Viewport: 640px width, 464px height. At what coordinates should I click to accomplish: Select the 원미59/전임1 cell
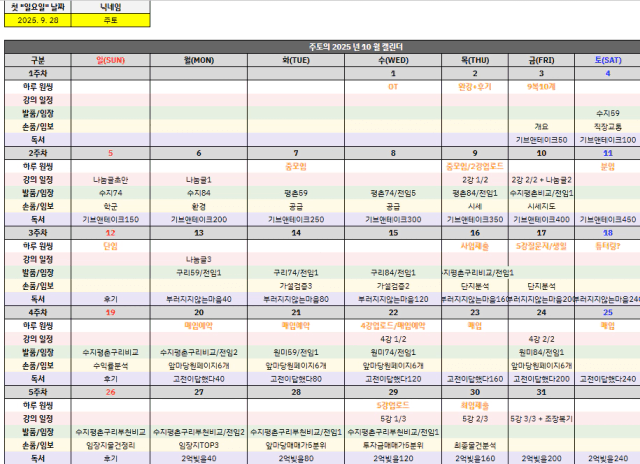pos(296,352)
